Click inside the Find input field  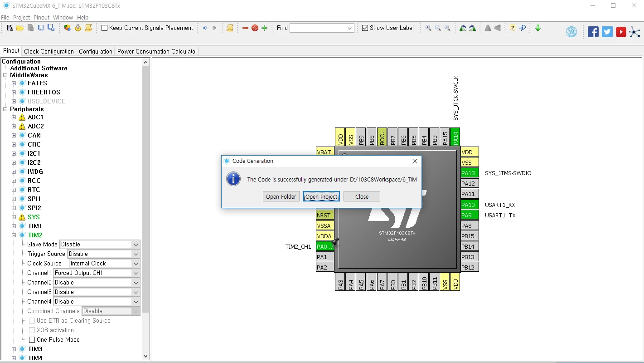tap(318, 28)
